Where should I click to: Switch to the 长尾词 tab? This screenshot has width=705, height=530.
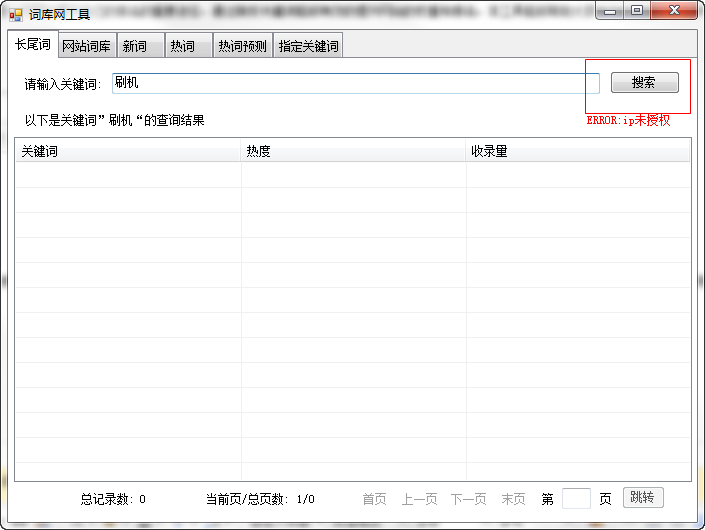[33, 44]
